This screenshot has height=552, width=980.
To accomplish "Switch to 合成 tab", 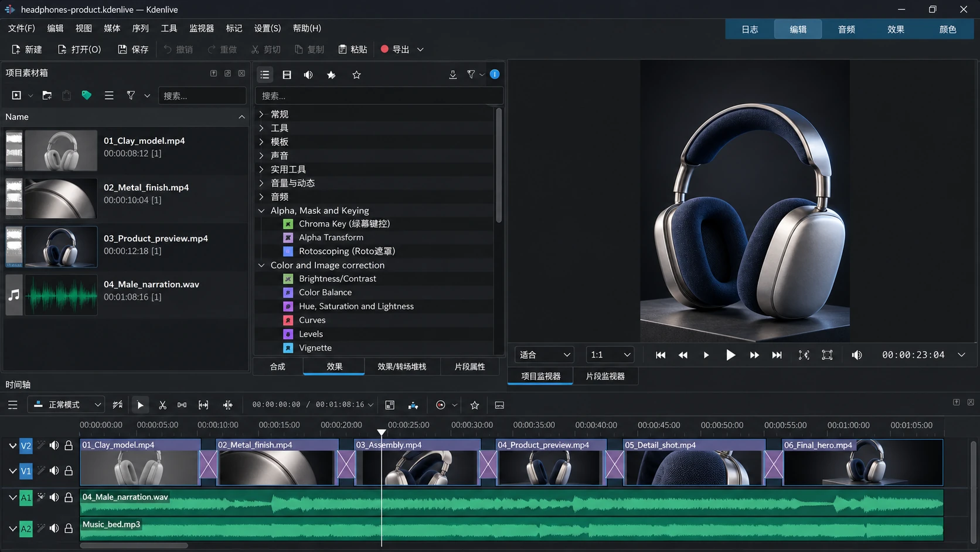I will [278, 367].
